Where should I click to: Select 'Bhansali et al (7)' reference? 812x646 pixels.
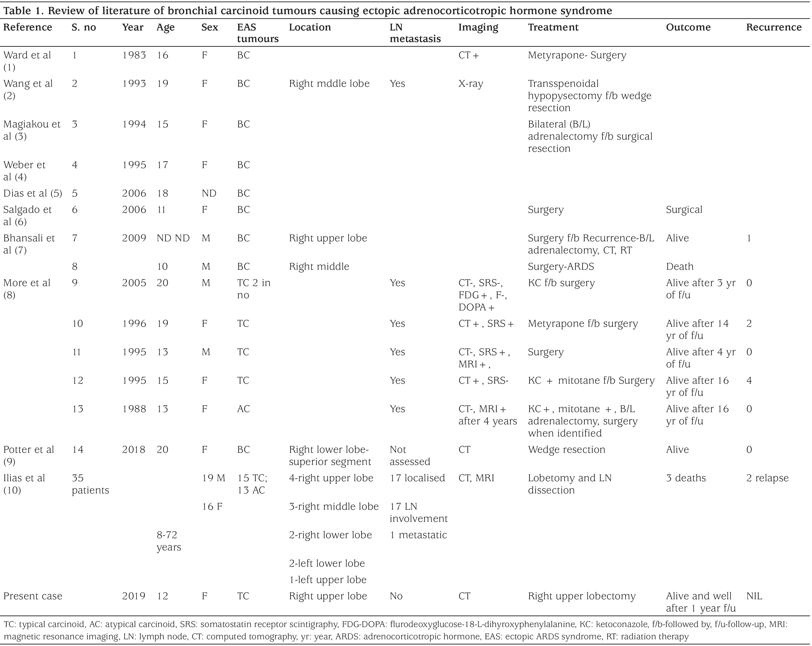[29, 244]
